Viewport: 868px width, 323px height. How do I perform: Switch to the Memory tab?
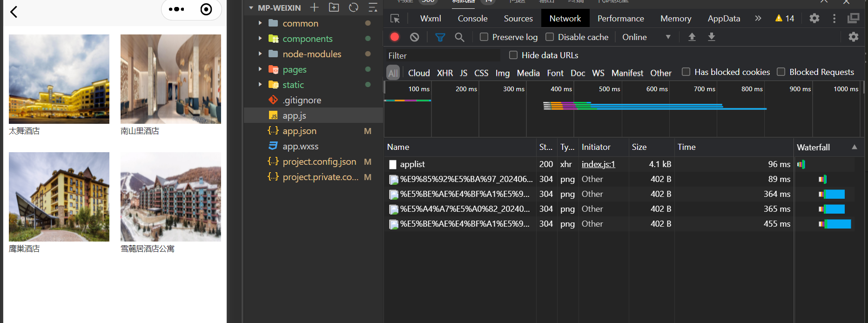coord(675,19)
